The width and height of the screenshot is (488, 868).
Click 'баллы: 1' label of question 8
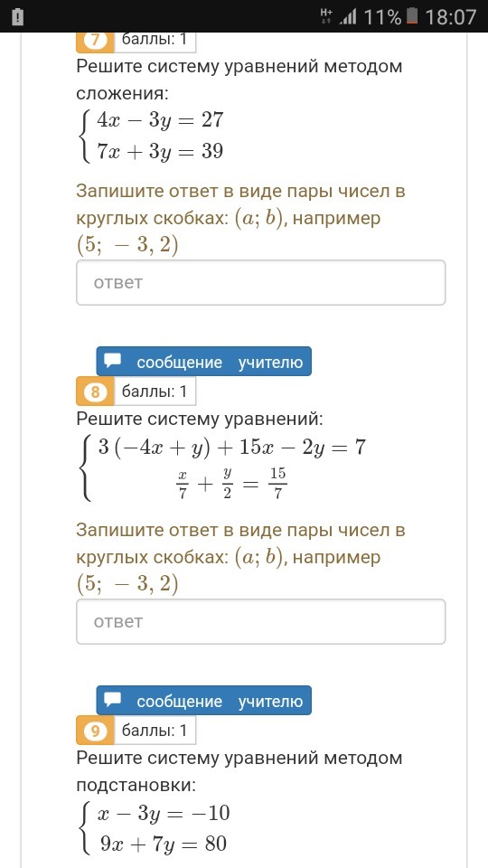pos(155,392)
